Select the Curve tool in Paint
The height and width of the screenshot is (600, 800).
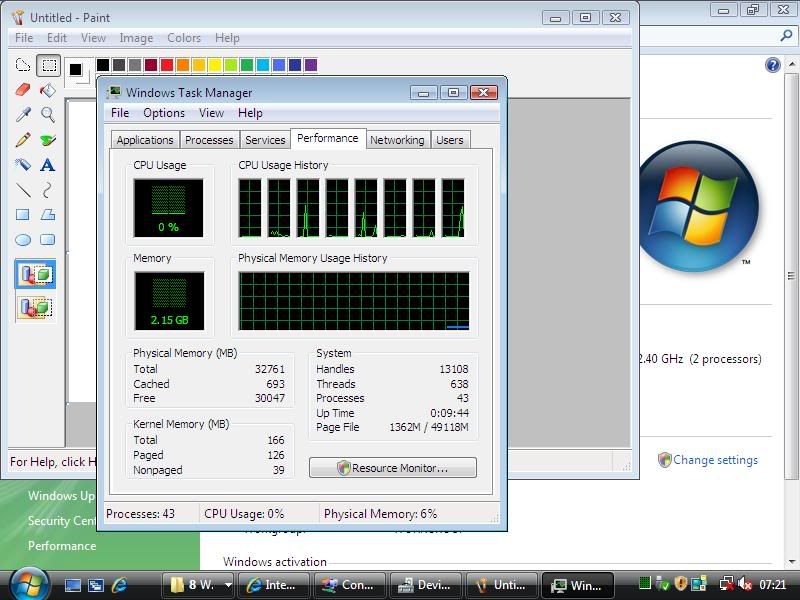tap(48, 190)
